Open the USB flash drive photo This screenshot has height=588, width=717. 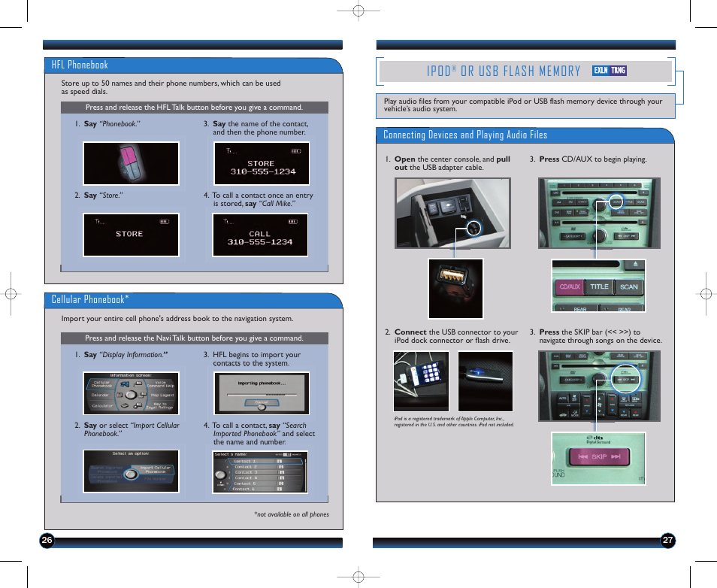[486, 381]
